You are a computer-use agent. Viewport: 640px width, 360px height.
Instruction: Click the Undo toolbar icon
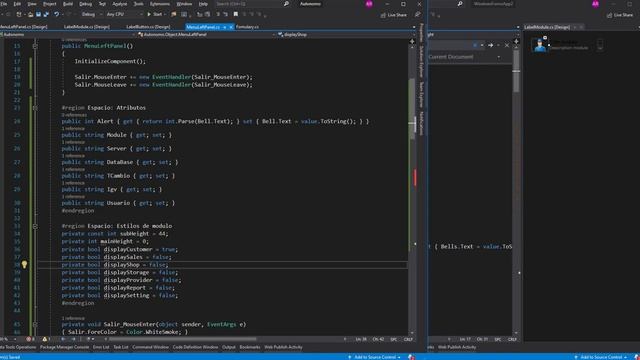click(x=56, y=14)
